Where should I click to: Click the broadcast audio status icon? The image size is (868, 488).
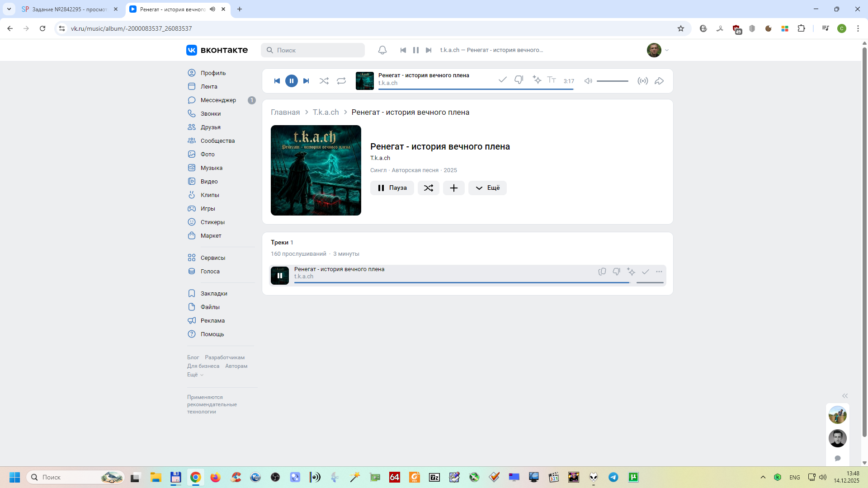(x=642, y=81)
